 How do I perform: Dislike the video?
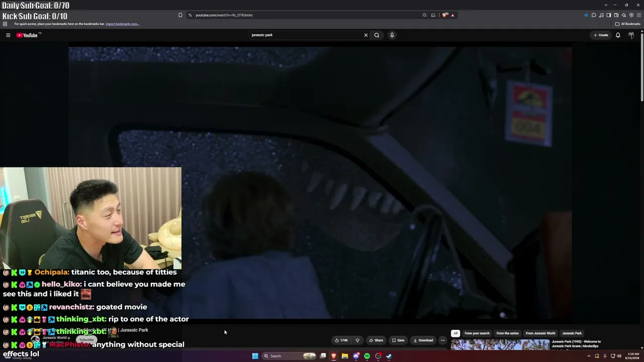pos(357,340)
